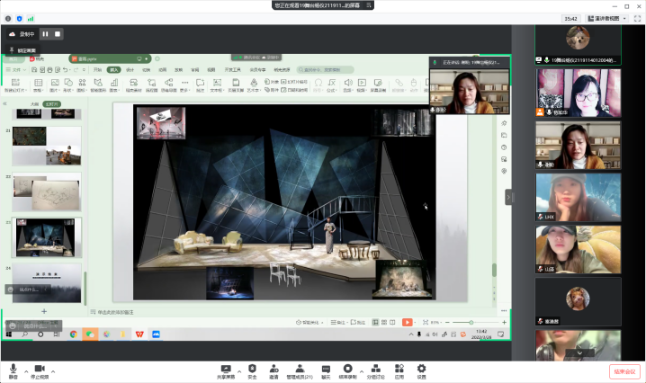Enter full screen mode icon
This screenshot has height=383, width=646.
637,19
